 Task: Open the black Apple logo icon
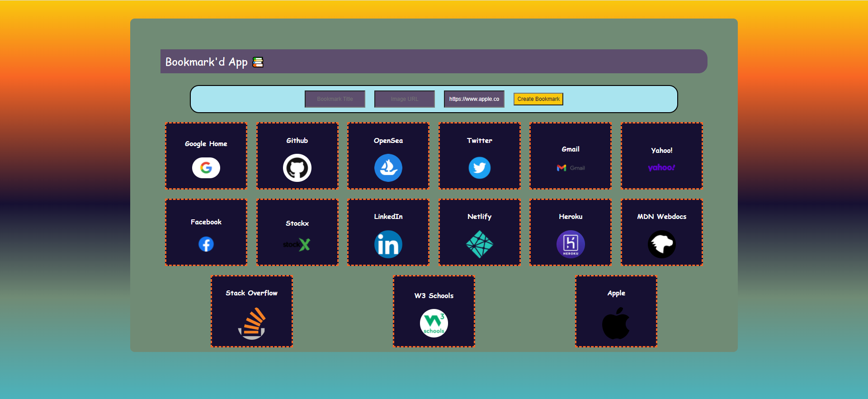click(616, 323)
